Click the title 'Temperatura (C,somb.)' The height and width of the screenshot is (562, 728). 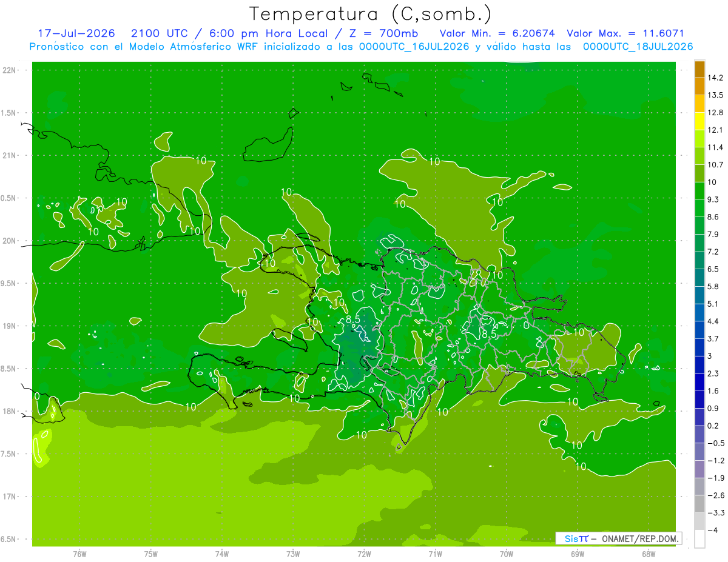click(x=370, y=14)
